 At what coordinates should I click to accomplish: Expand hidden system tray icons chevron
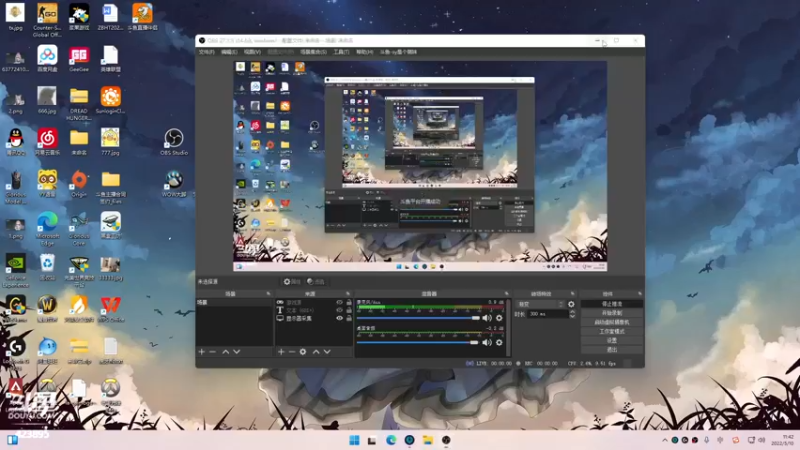(664, 440)
